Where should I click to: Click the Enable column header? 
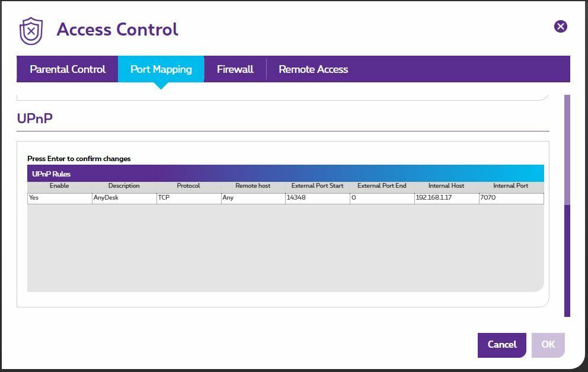tap(59, 186)
